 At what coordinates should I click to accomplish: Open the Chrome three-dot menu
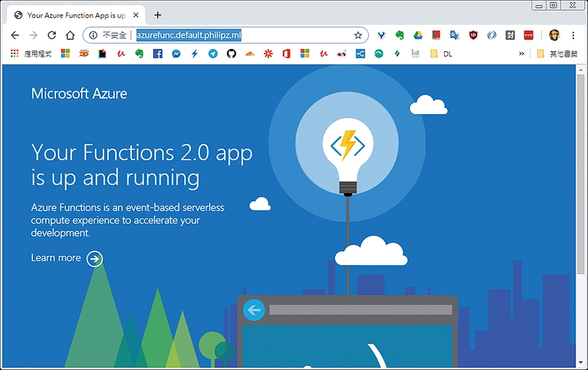573,35
